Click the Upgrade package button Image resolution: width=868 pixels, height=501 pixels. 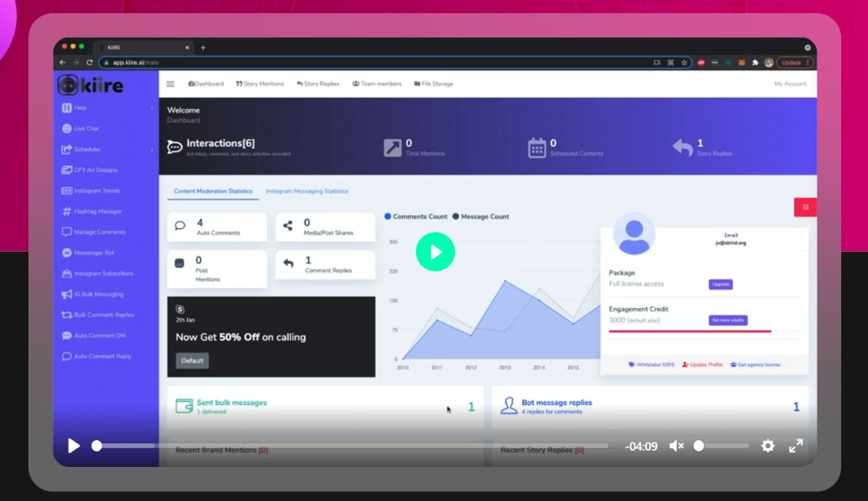pyautogui.click(x=721, y=284)
